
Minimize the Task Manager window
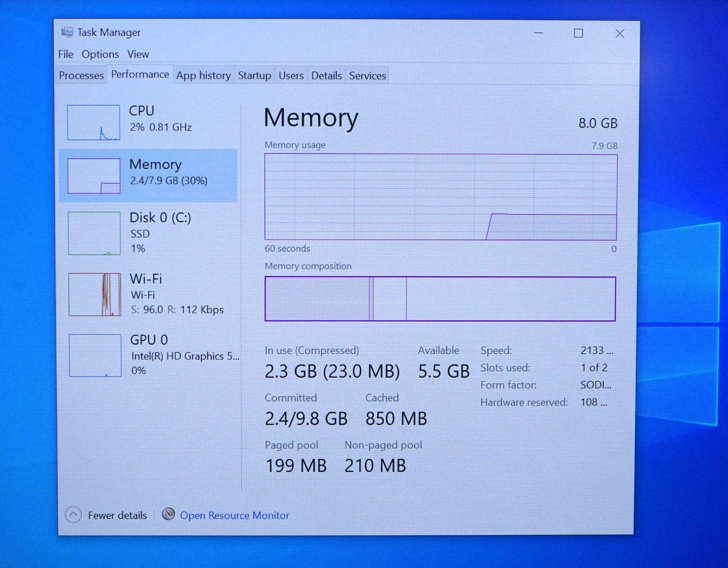[x=538, y=33]
